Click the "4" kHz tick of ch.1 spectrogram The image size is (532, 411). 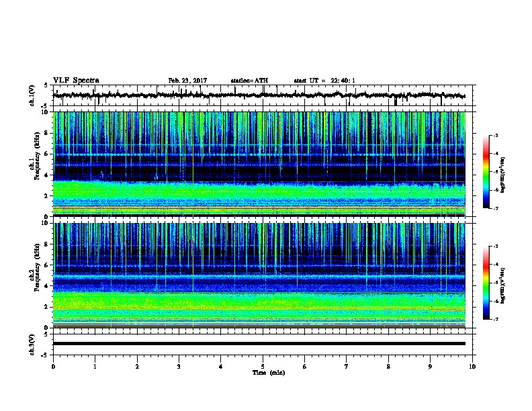[47, 175]
